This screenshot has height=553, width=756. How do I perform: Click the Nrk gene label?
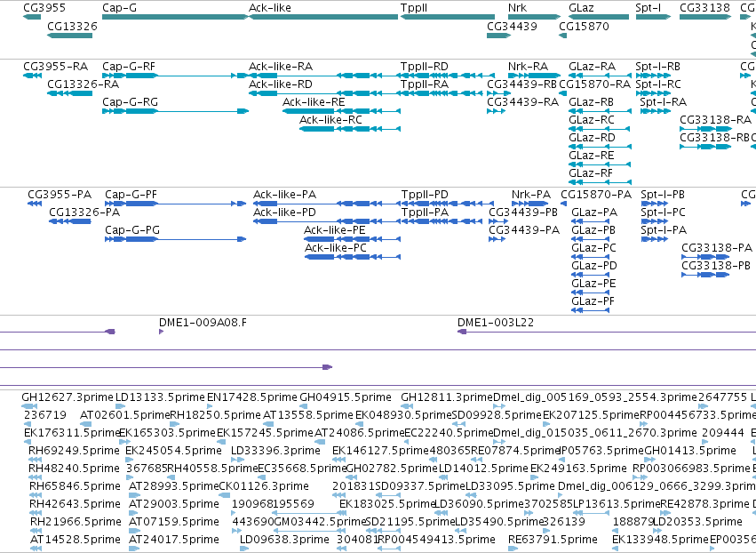click(517, 8)
